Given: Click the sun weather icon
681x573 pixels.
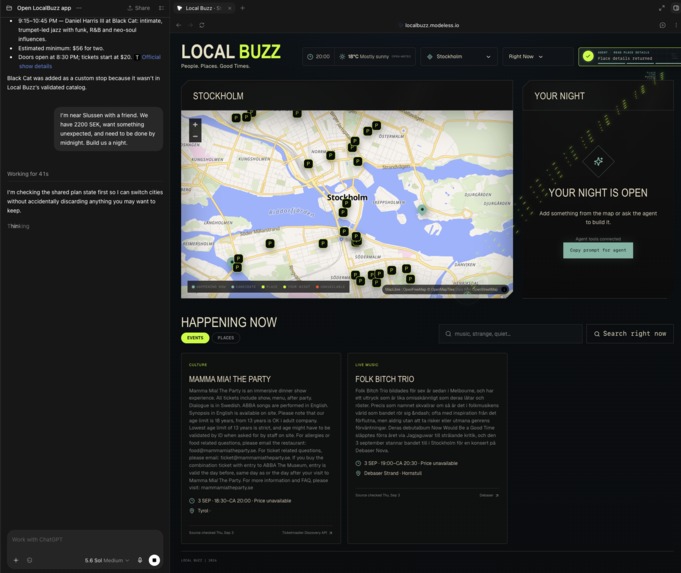Looking at the screenshot, I should click(342, 56).
